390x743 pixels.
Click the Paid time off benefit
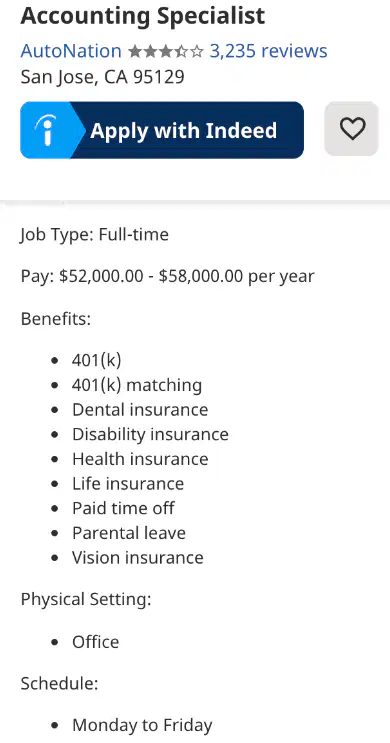[123, 508]
